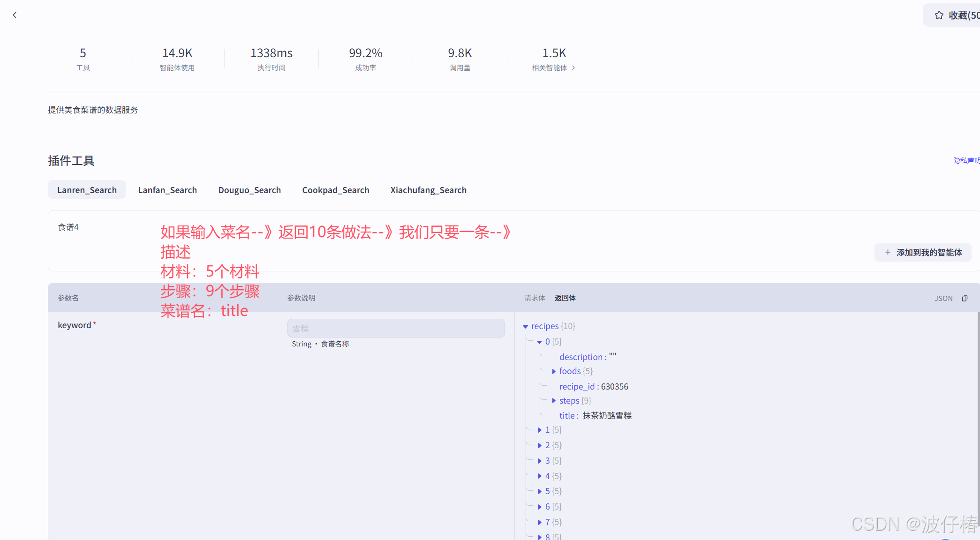This screenshot has width=980, height=540.
Task: Click the back arrow icon
Action: coord(15,15)
